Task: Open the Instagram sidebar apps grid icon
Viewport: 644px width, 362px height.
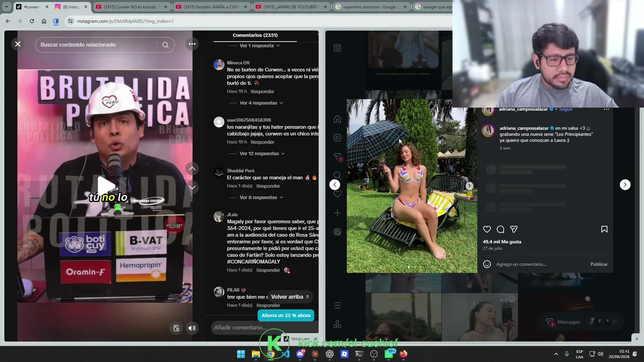Action: click(337, 324)
